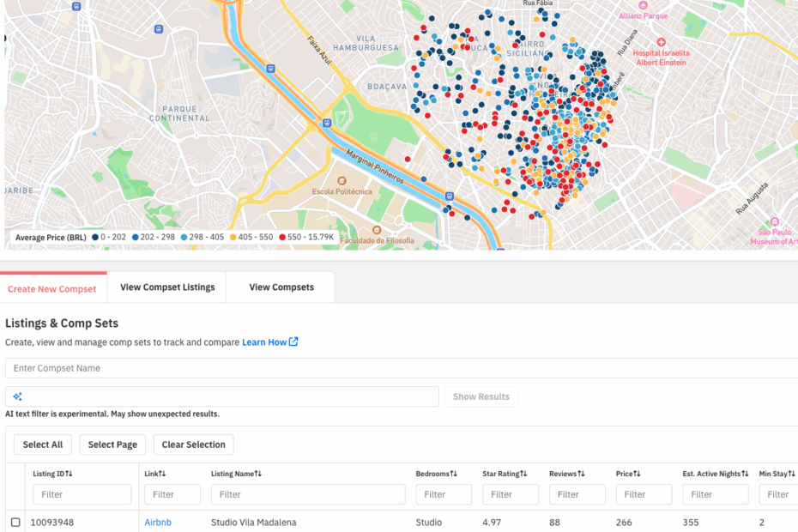Check the box for listing 10093948

coord(15,522)
